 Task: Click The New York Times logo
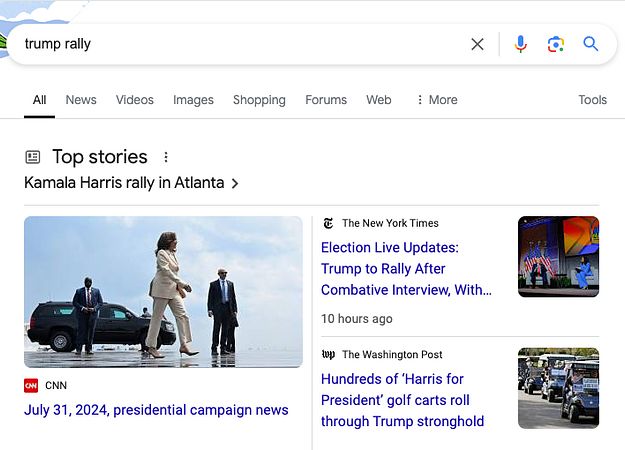click(328, 223)
